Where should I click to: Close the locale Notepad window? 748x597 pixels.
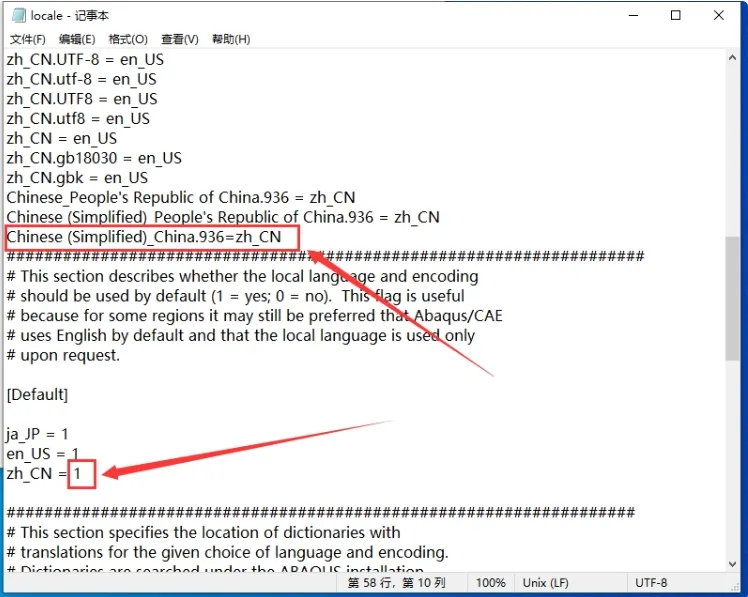pos(718,16)
